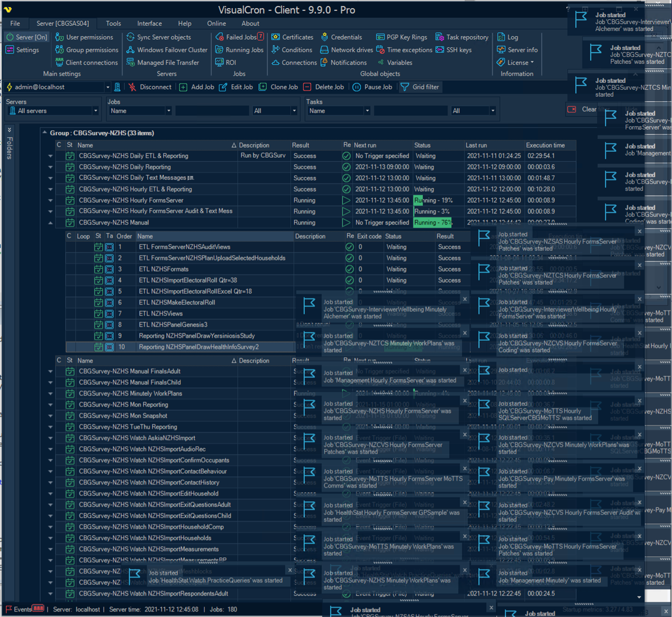Click Pause Job
The image size is (672, 617).
click(x=372, y=87)
